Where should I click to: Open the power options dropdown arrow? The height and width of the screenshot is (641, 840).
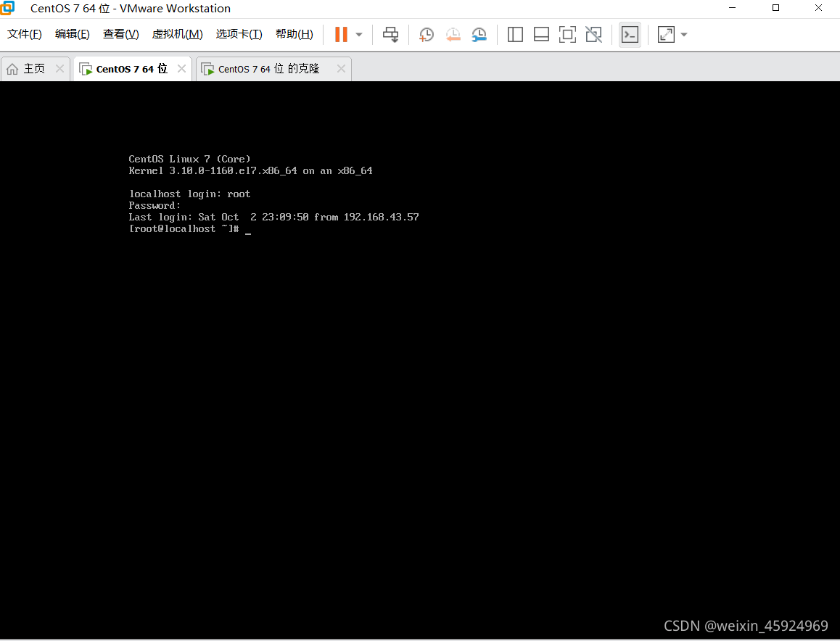click(x=359, y=35)
